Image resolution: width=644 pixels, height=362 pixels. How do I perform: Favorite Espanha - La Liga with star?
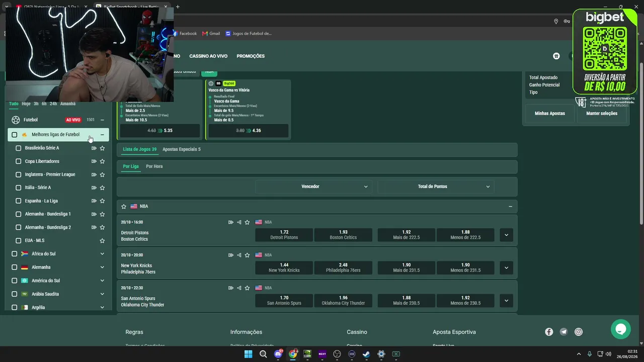[x=102, y=201]
